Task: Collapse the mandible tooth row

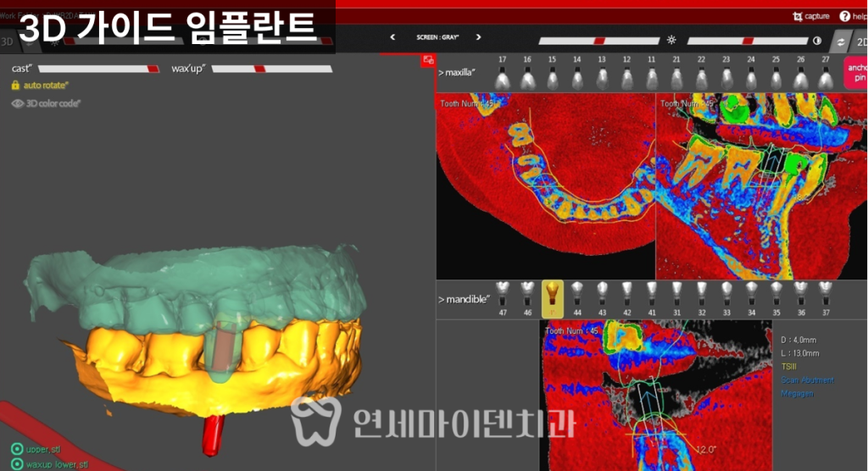Action: (441, 299)
